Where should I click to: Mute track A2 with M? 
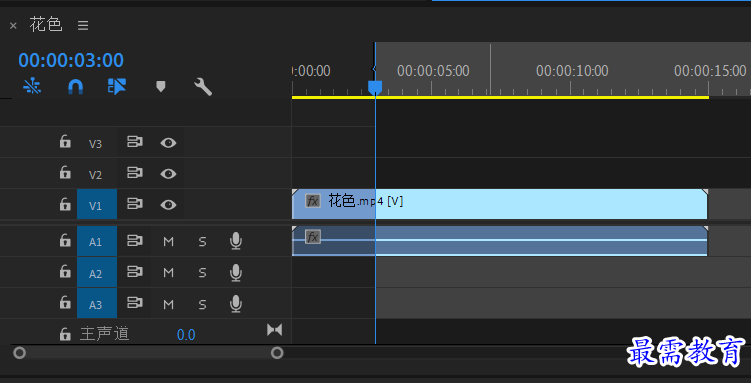[x=168, y=273]
